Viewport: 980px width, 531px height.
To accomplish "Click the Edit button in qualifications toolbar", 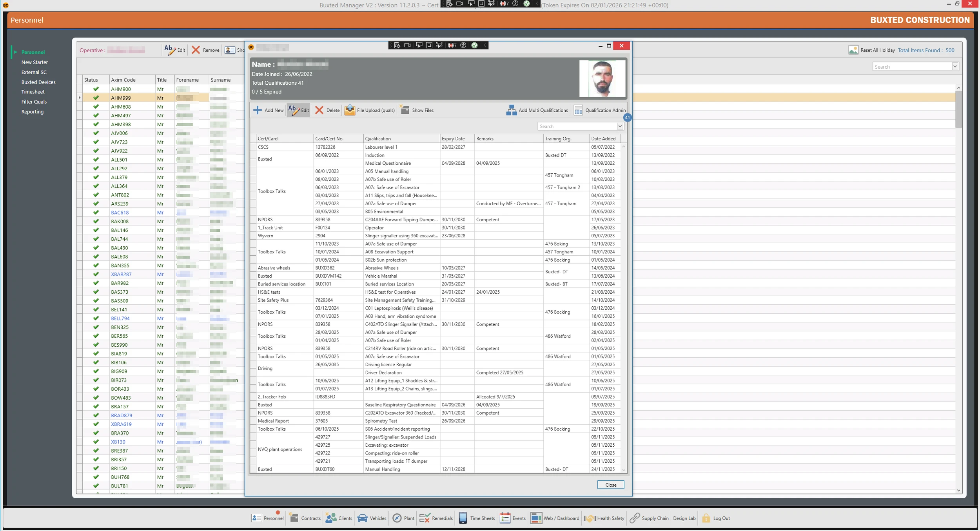I will tap(298, 110).
